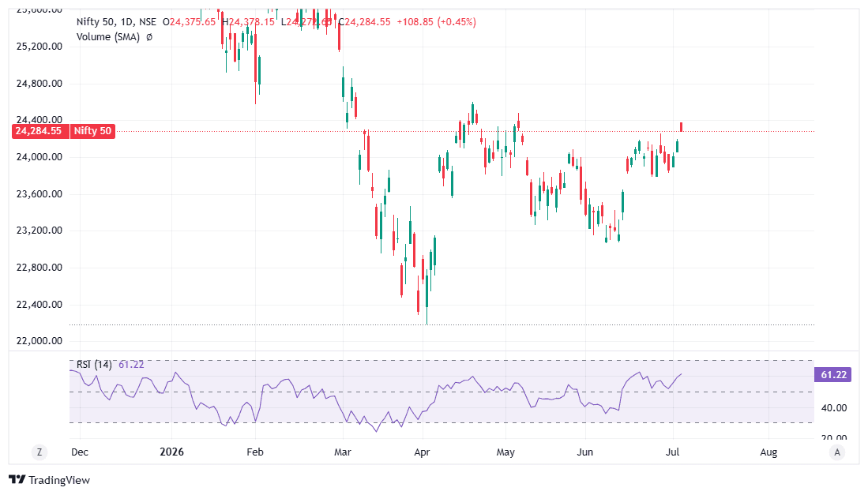Select the Nifty 50, 1D, NSE title
This screenshot has height=495, width=868.
(116, 22)
